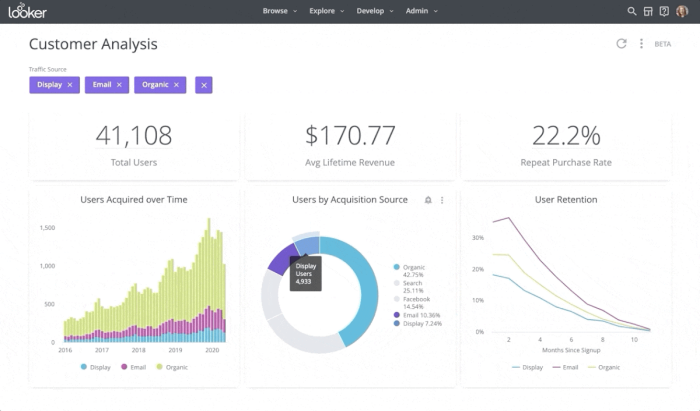Click the Display Users 4,933 tooltip
The width and height of the screenshot is (700, 411).
click(305, 274)
